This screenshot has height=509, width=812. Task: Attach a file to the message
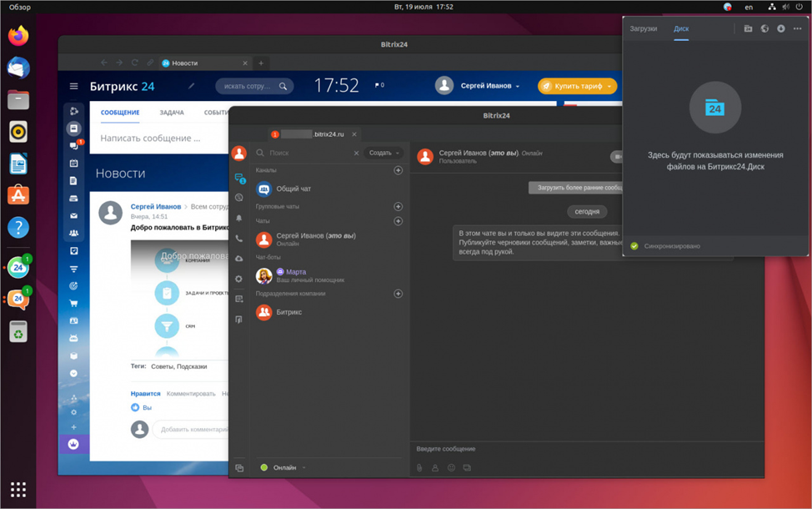click(x=419, y=467)
